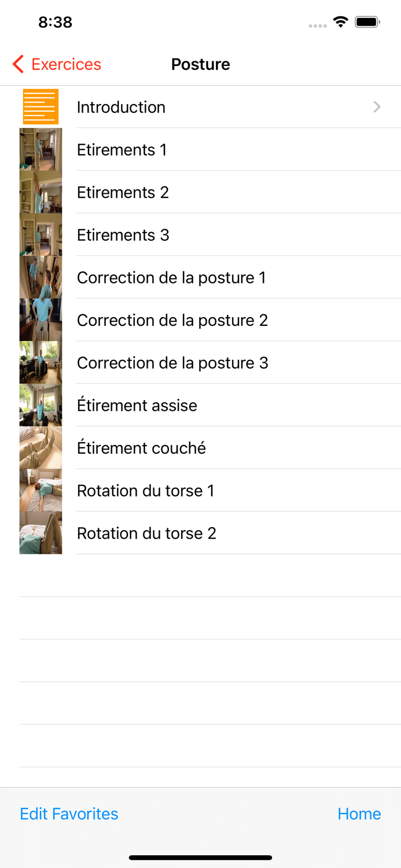The width and height of the screenshot is (401, 868).
Task: Tap the Correction de la posture 3 row
Action: [172, 362]
